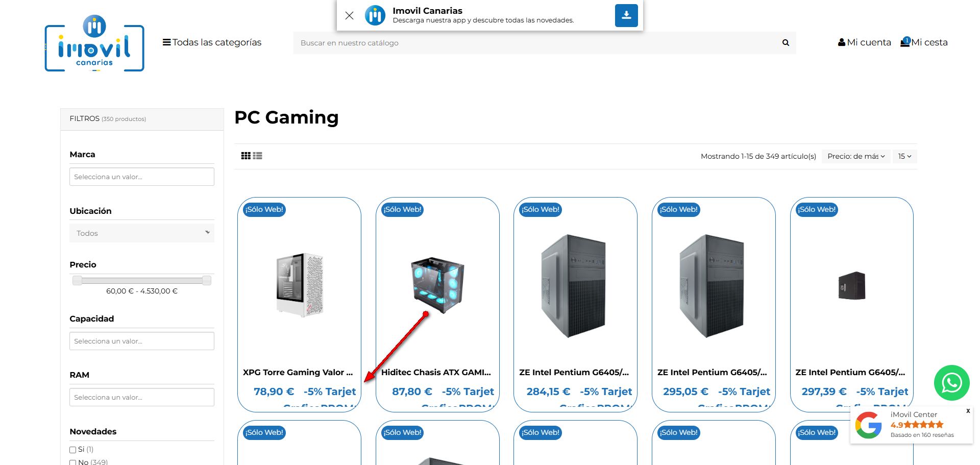Click the minimum price slider handle
This screenshot has height=465, width=980.
pos(77,280)
